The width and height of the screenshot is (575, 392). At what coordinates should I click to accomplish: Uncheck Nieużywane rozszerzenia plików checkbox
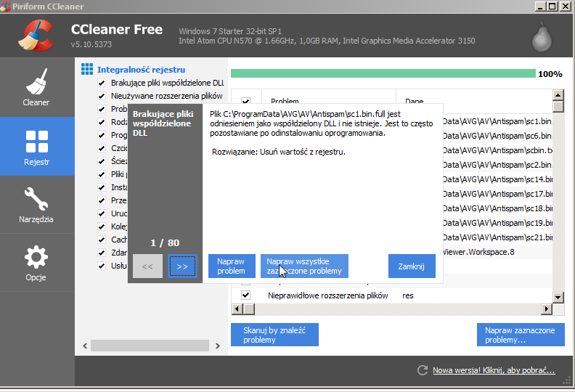click(x=102, y=96)
